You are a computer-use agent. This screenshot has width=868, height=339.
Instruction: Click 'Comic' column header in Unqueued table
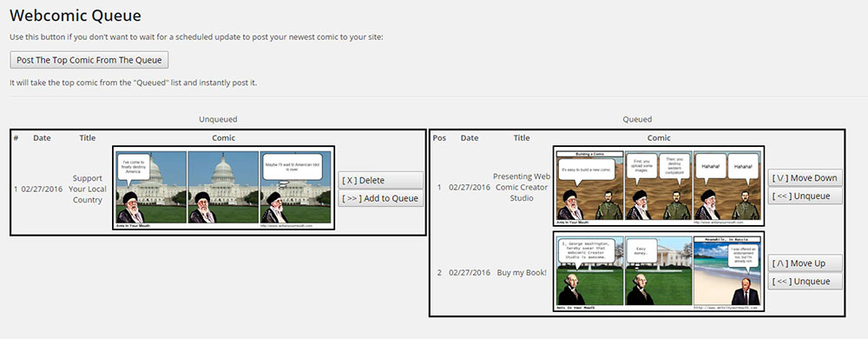click(x=224, y=138)
